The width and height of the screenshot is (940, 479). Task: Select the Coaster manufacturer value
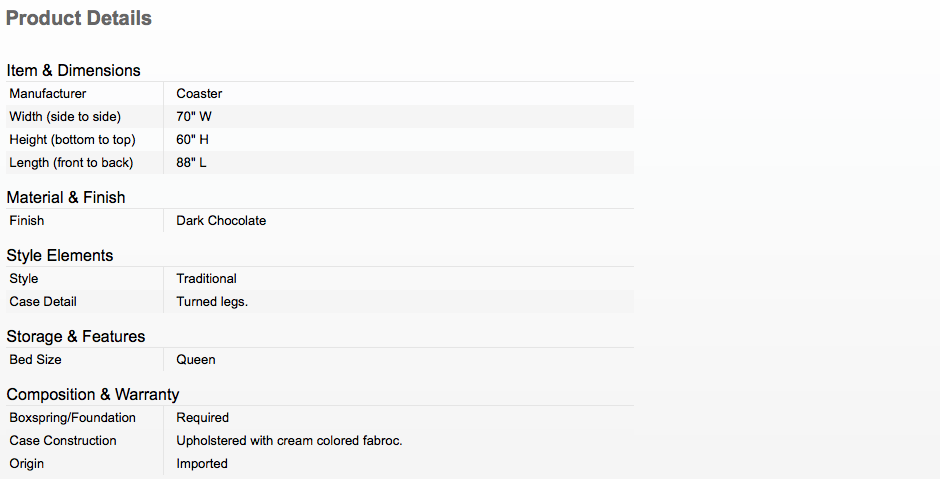pos(199,94)
